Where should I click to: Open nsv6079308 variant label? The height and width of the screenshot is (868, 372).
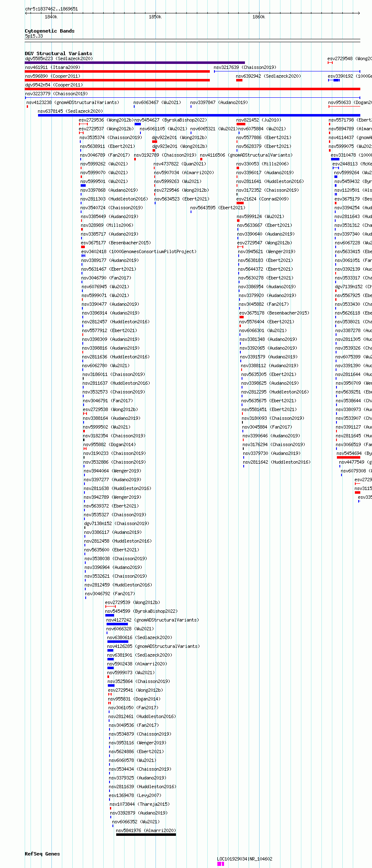click(x=356, y=471)
